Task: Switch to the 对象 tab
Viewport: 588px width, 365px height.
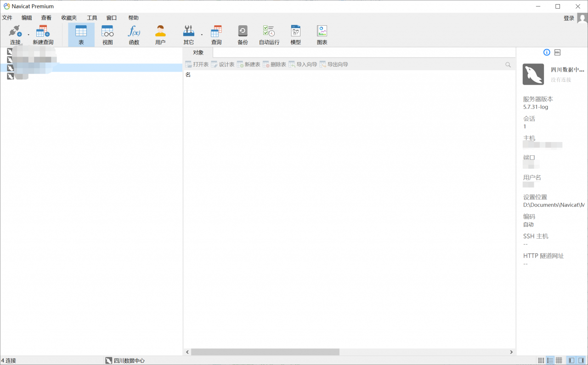Action: (197, 52)
